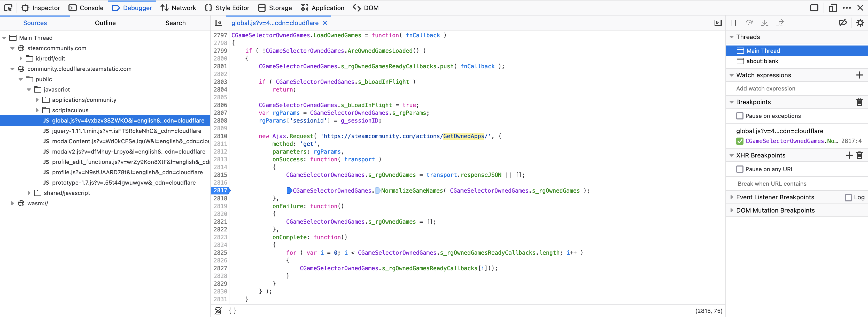868x317 pixels.
Task: Expand the wasm:// source node
Action: (12, 203)
